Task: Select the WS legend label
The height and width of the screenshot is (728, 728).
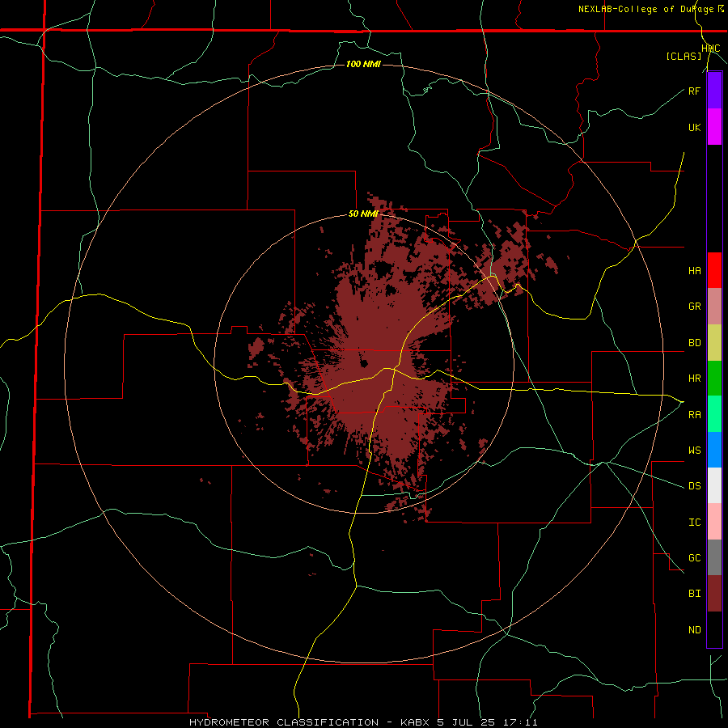Action: pyautogui.click(x=694, y=450)
